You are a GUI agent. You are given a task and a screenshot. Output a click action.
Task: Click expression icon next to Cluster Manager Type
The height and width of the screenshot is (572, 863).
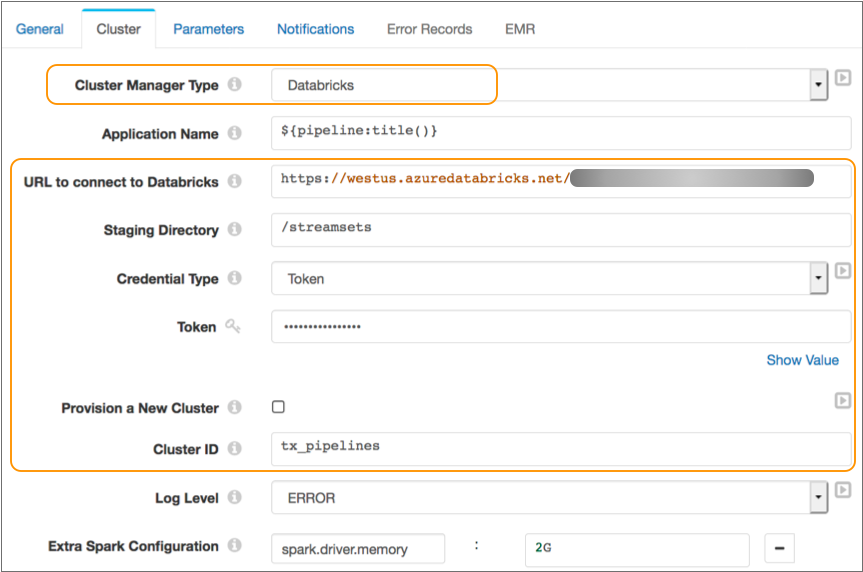pyautogui.click(x=843, y=78)
